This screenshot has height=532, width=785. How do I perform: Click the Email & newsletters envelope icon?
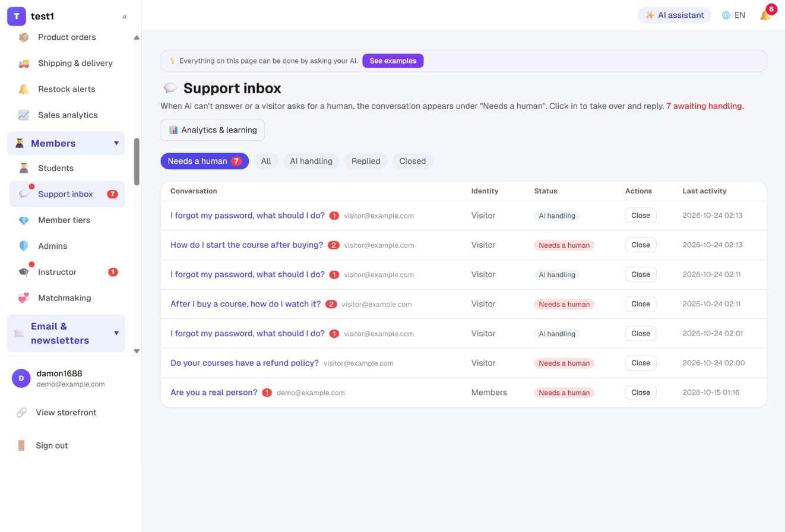click(x=20, y=333)
